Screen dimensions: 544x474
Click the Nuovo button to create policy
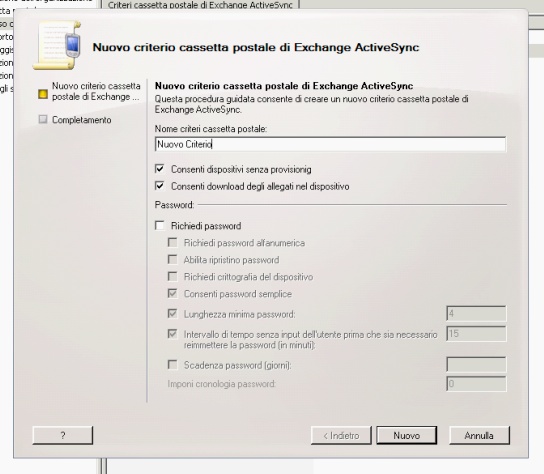click(x=407, y=435)
